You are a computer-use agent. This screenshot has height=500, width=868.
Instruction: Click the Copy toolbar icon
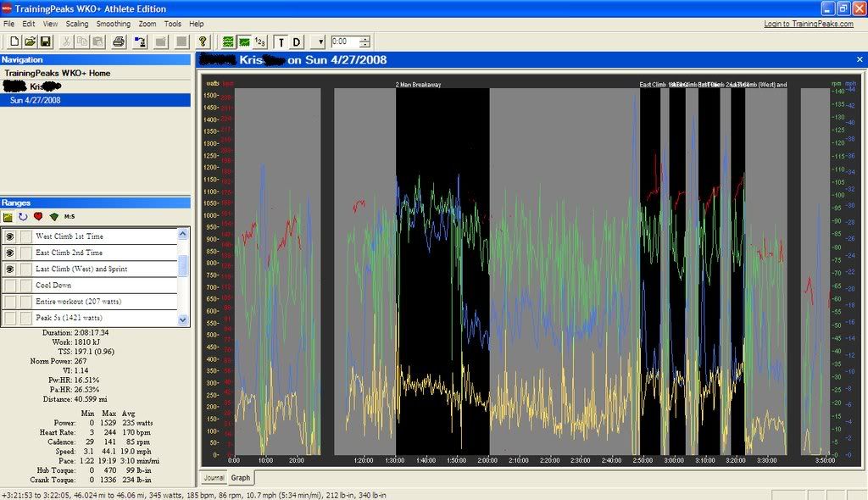82,42
